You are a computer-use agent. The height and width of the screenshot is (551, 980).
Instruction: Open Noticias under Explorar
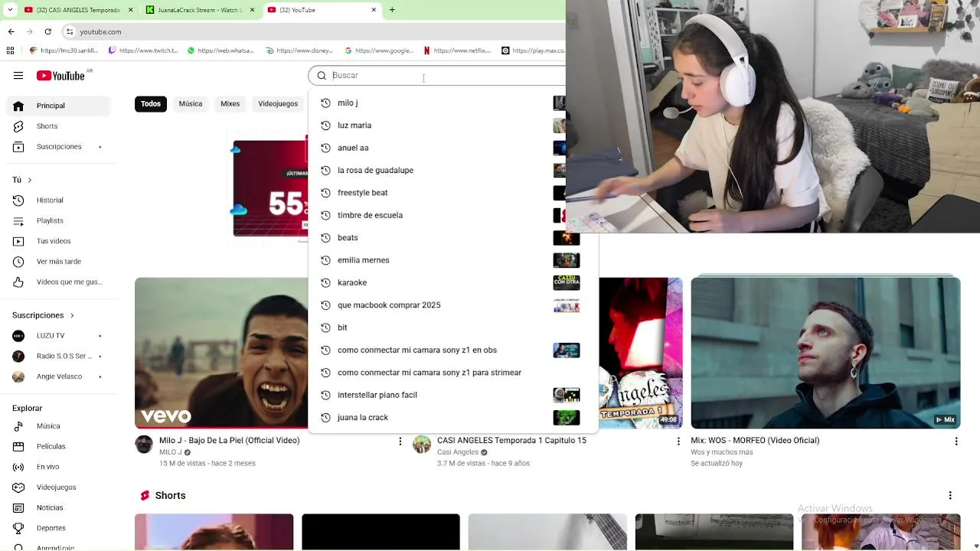[x=58, y=507]
